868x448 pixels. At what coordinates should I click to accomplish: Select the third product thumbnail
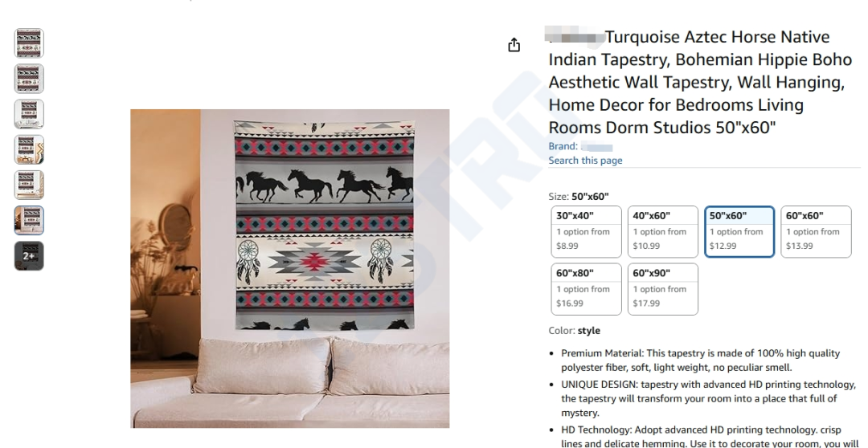click(x=29, y=114)
